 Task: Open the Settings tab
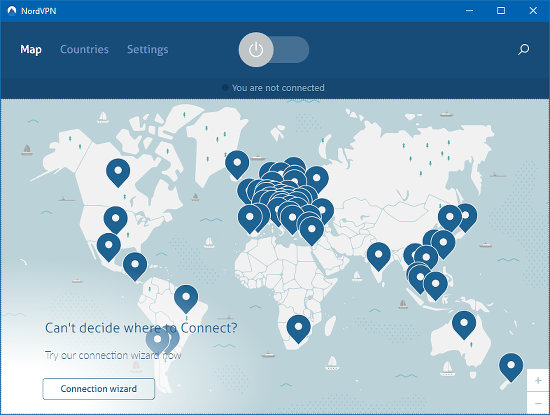click(147, 49)
